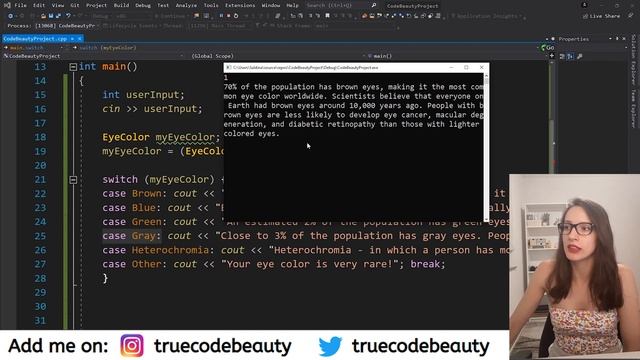Restart the debugging session icon
This screenshot has height=360, width=640.
(236, 16)
